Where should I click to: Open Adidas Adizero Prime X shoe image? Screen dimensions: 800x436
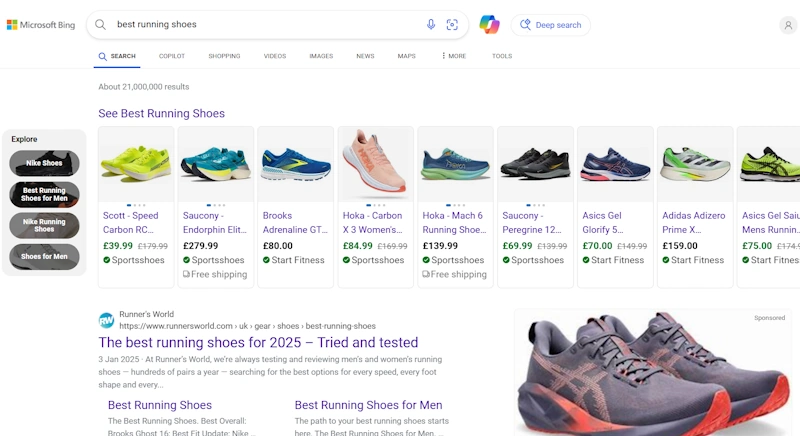pyautogui.click(x=695, y=164)
